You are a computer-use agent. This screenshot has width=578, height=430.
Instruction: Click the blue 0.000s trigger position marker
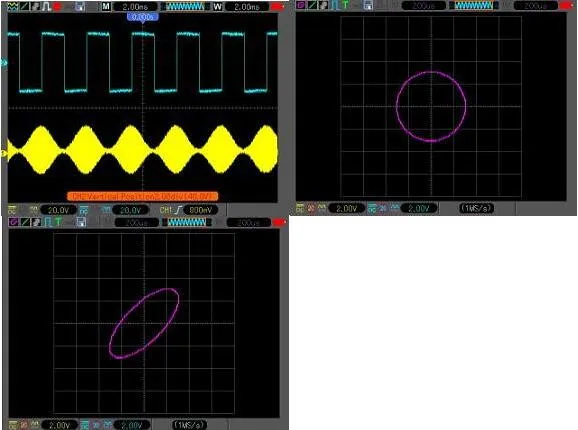143,17
